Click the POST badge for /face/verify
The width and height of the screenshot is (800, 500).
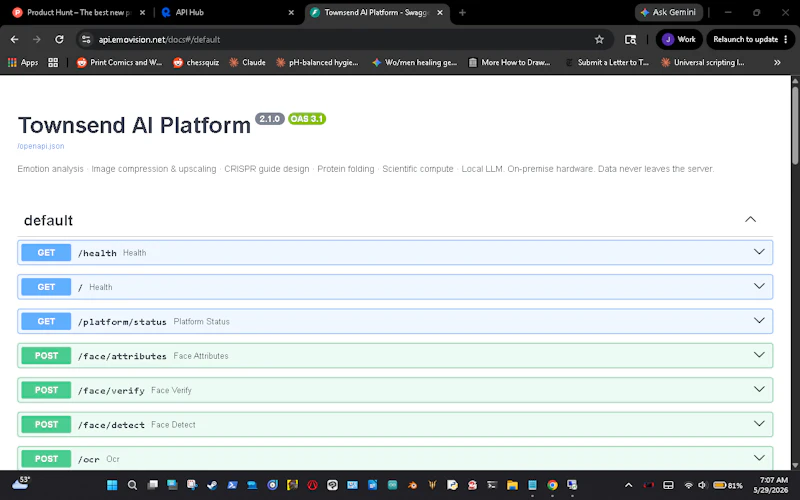click(46, 390)
